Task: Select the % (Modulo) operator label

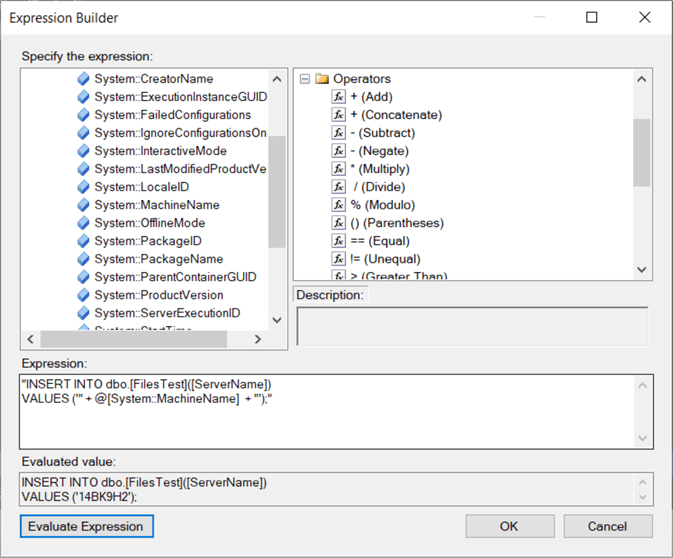Action: coord(383,205)
